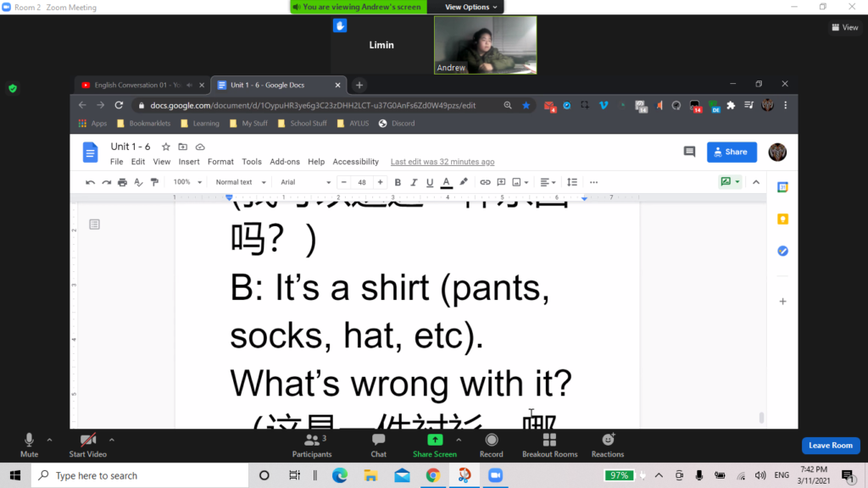Open the text alignment dropdown
Image resolution: width=868 pixels, height=488 pixels.
[548, 182]
